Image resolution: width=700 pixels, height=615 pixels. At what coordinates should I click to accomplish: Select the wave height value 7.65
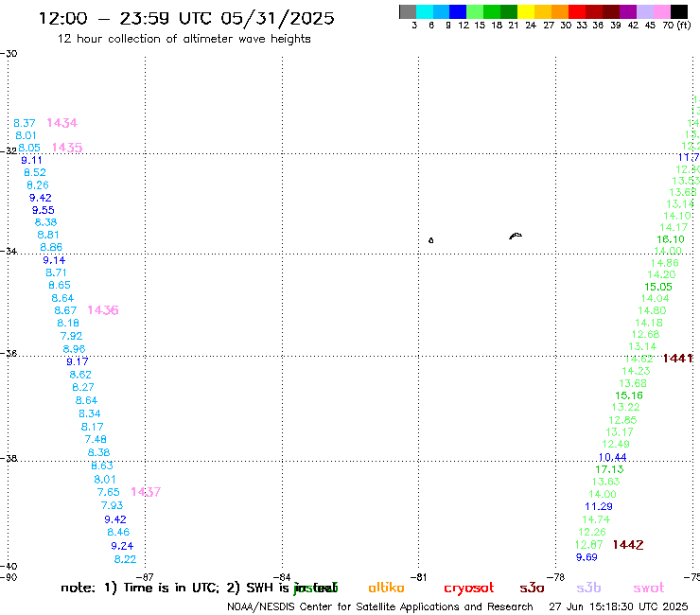point(109,492)
